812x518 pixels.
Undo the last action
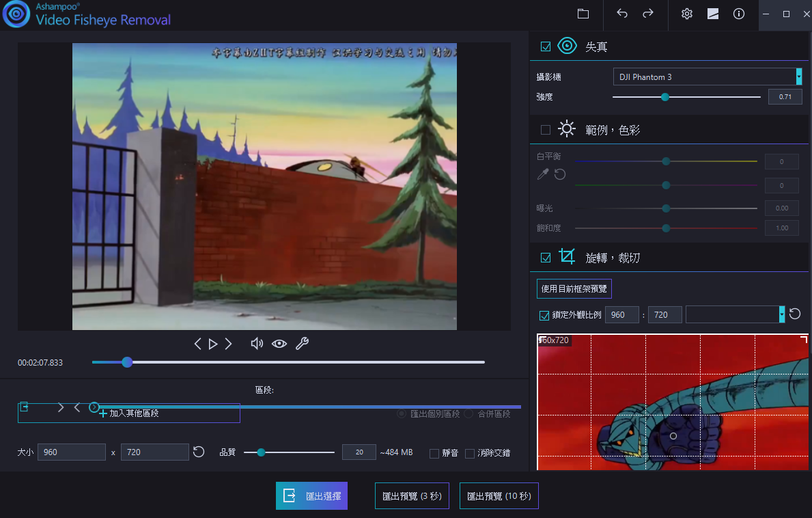[x=622, y=14]
